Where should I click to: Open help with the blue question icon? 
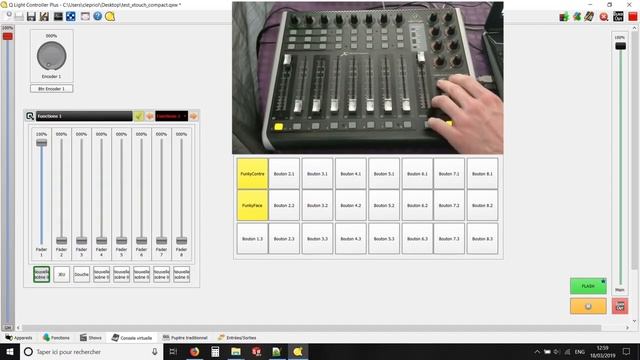tap(98, 16)
